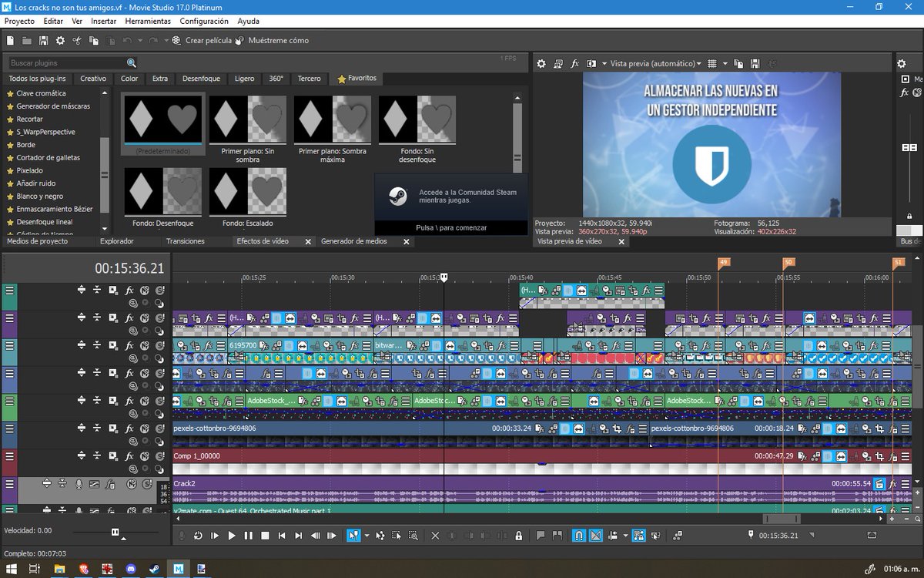Expand overlays grid dropdown arrow
The height and width of the screenshot is (578, 924).
tap(724, 63)
